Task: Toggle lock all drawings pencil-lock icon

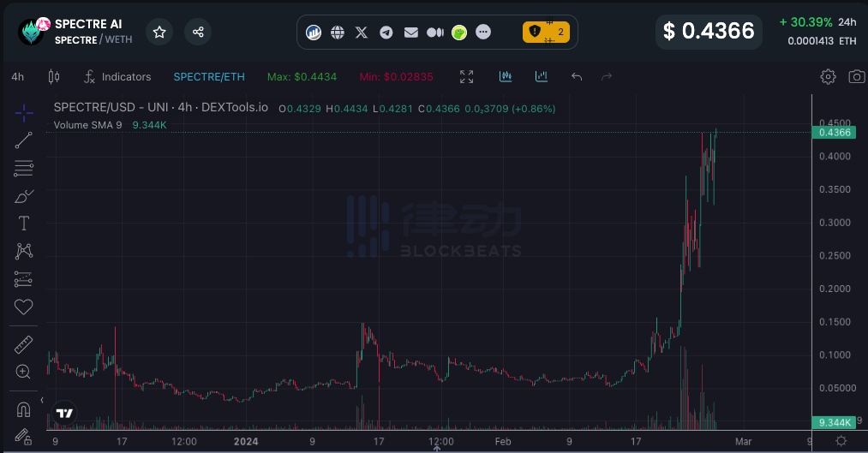Action: coord(23,437)
